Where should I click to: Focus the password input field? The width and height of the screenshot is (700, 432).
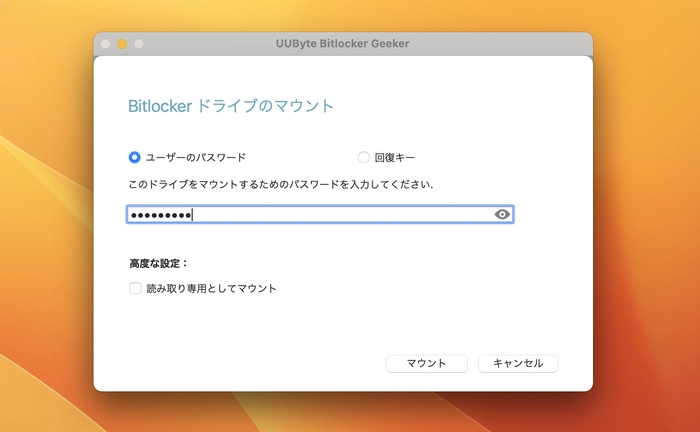coord(320,215)
